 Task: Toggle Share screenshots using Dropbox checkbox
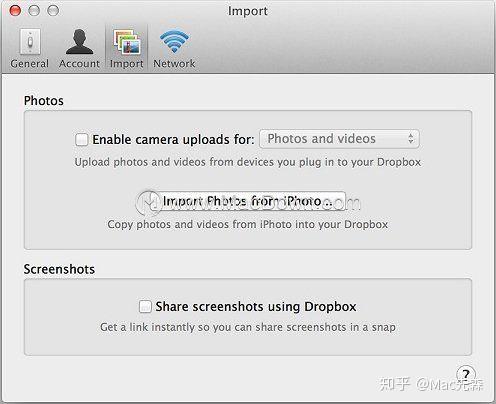pyautogui.click(x=145, y=306)
